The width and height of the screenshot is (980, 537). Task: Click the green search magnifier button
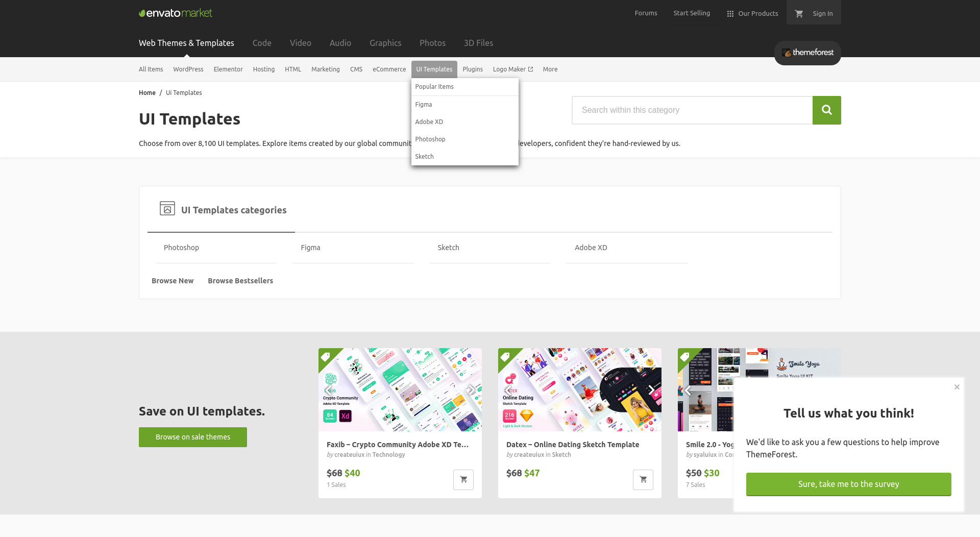pyautogui.click(x=826, y=110)
